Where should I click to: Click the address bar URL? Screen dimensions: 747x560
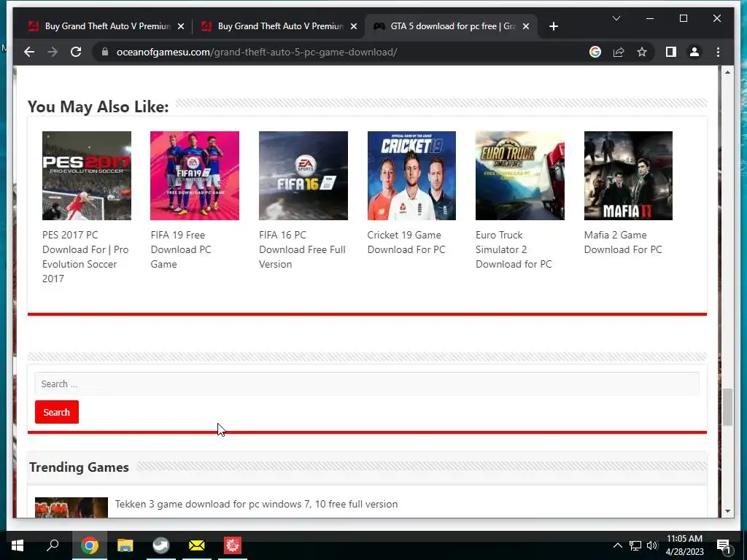[256, 52]
